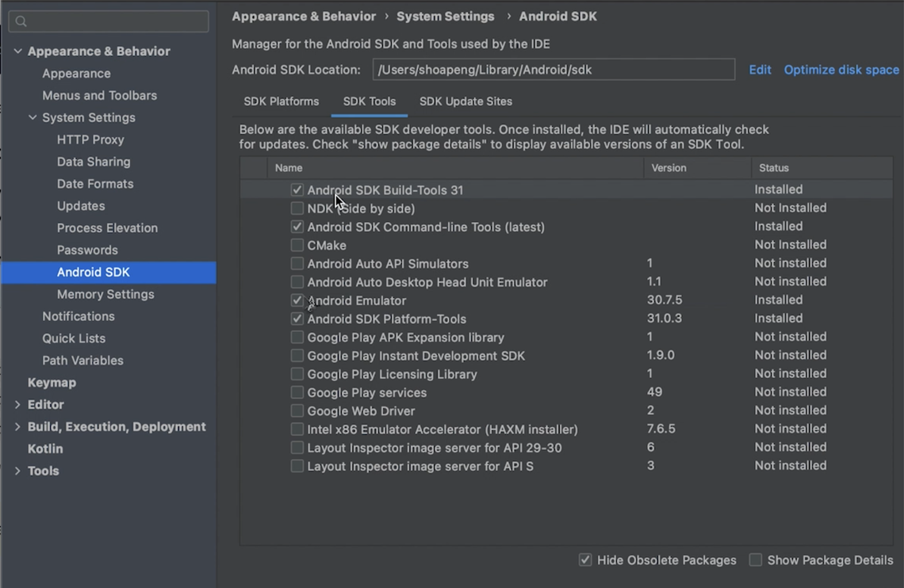The width and height of the screenshot is (904, 588).
Task: Click the search magnifier icon in settings
Action: click(x=21, y=21)
